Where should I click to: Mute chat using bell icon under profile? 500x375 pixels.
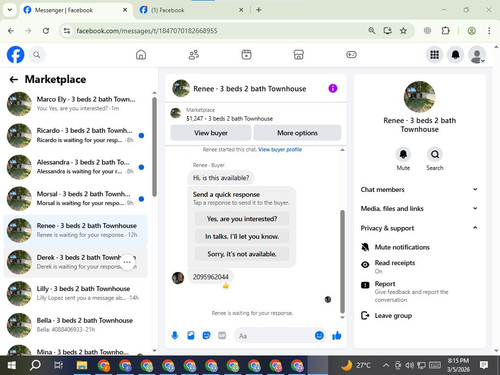tap(403, 154)
